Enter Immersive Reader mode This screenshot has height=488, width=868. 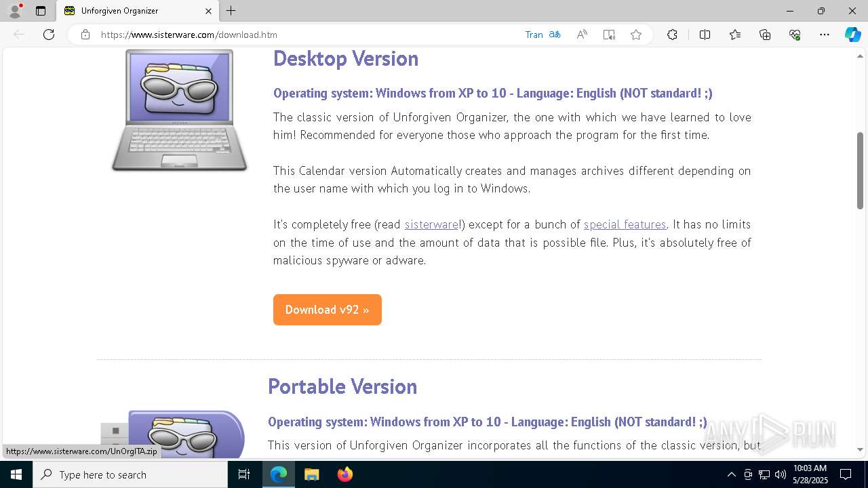coord(609,35)
